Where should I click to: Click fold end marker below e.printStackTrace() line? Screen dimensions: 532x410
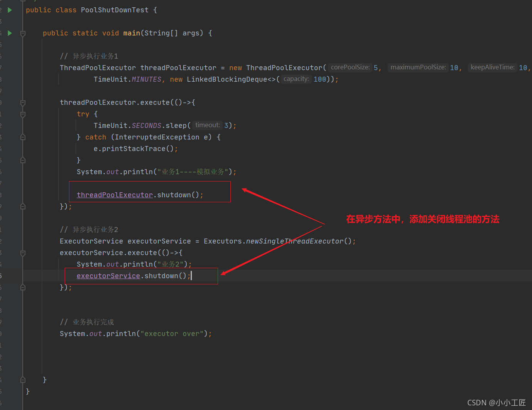[23, 160]
